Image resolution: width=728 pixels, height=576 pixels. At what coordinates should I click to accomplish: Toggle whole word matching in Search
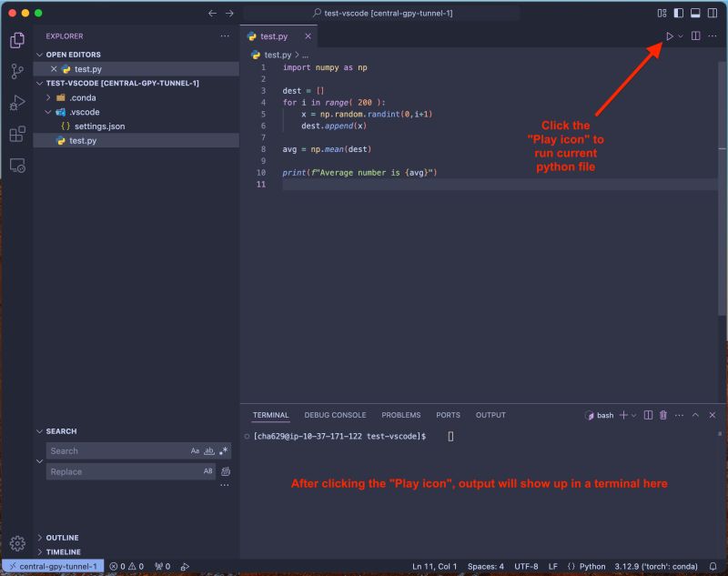(x=208, y=450)
